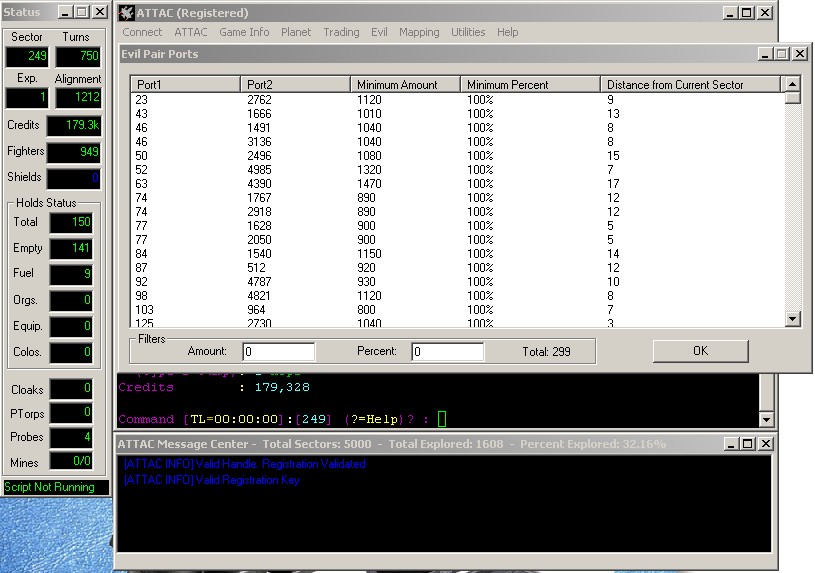Close the Evil Pair Ports window
This screenshot has width=815, height=573.
[x=800, y=54]
